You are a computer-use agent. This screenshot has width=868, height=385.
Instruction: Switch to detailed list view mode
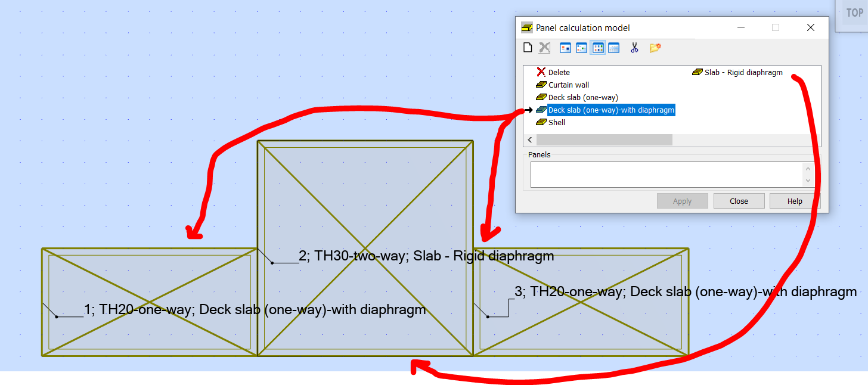coord(613,47)
